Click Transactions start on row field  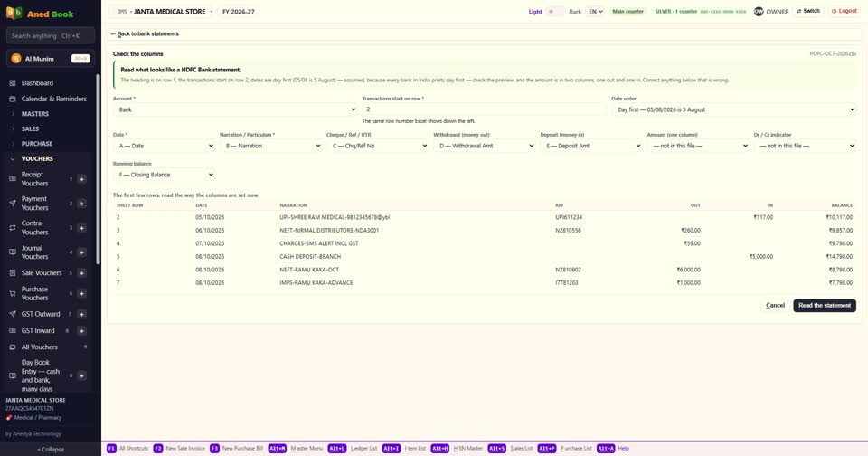pyautogui.click(x=485, y=109)
